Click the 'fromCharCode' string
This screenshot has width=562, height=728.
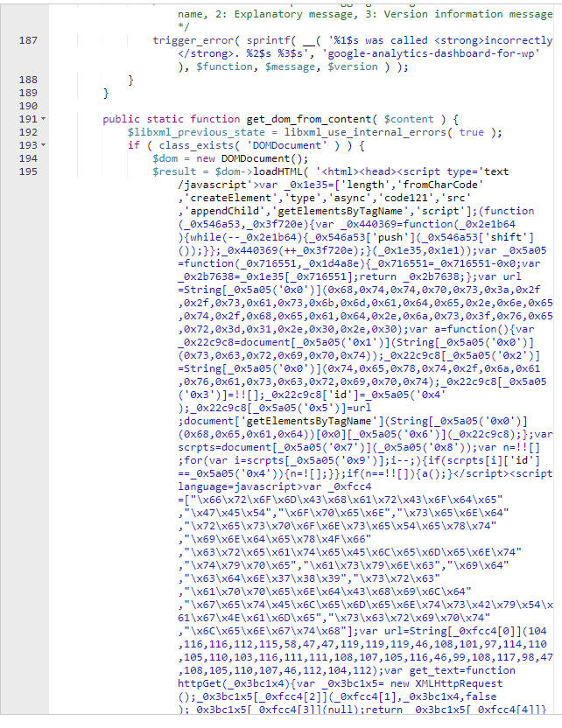[439, 185]
